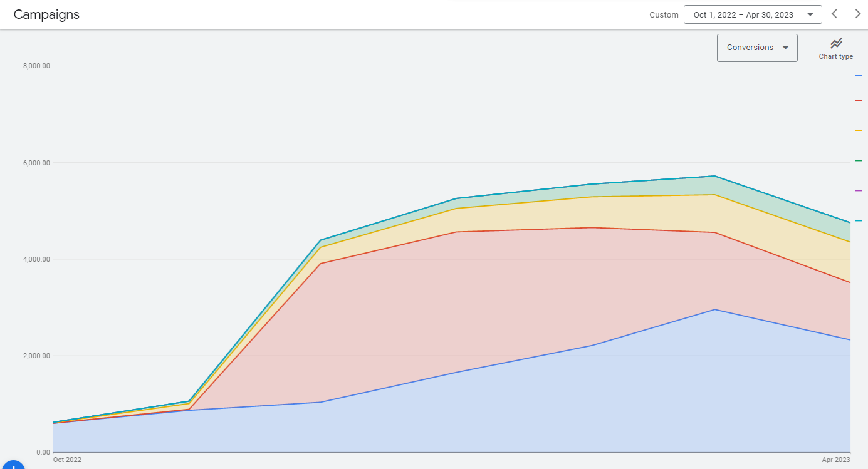Click the 6,000.00 axis label
This screenshot has height=469, width=868.
coord(37,163)
